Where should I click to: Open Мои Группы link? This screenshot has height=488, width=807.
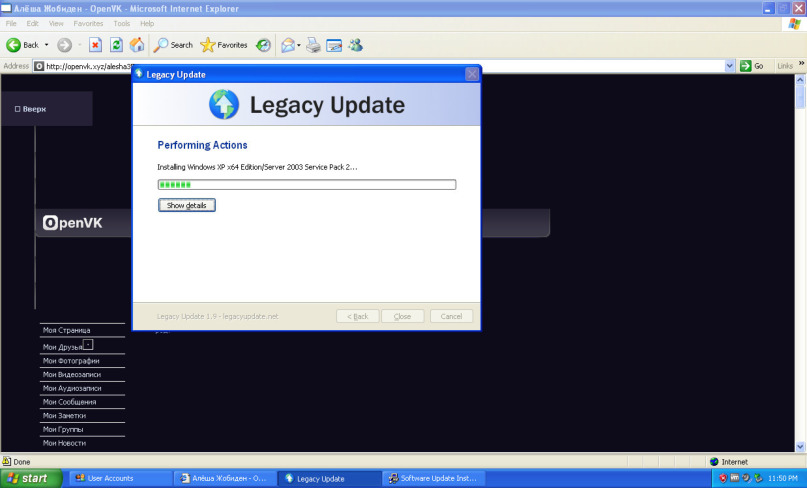63,429
